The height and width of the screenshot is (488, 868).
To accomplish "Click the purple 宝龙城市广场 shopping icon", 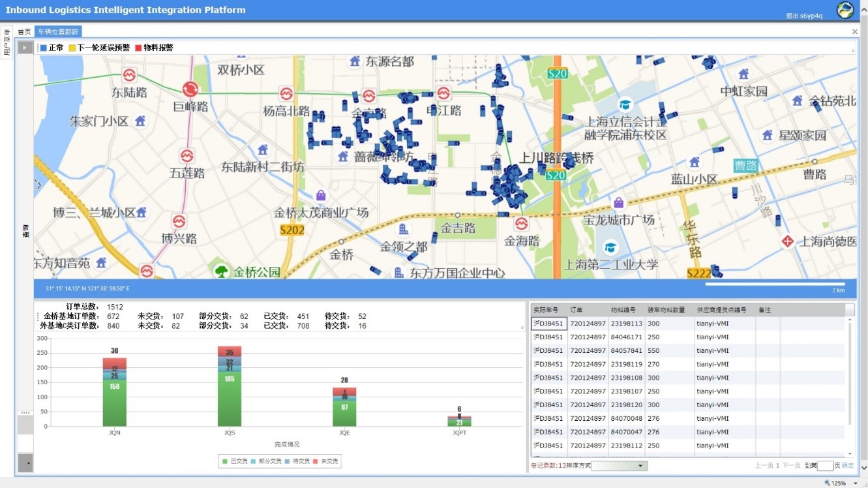I will (x=619, y=202).
